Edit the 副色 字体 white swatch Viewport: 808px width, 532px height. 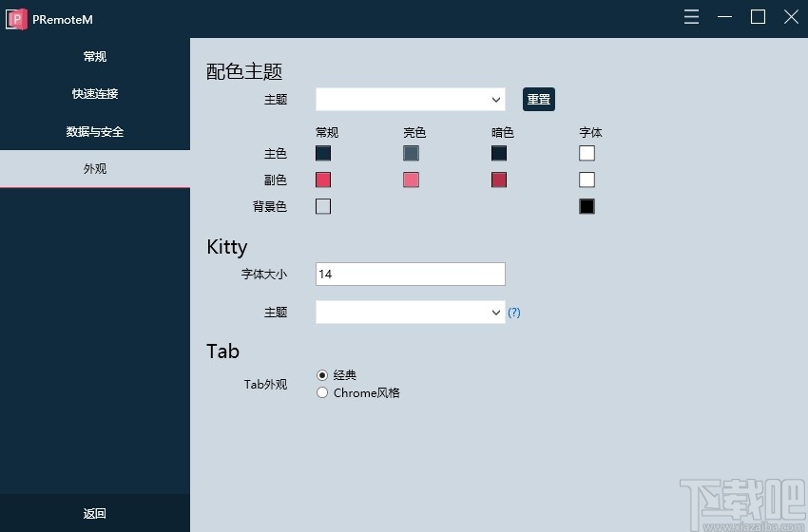587,180
